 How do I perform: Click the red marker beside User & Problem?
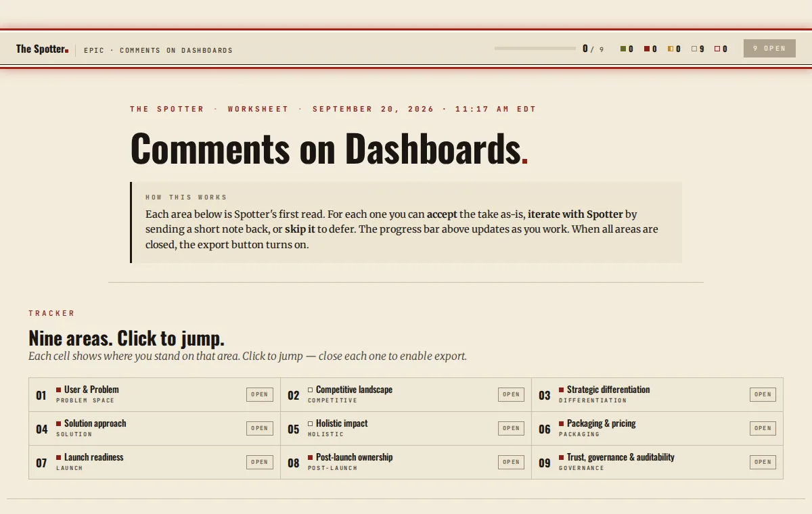click(x=59, y=390)
